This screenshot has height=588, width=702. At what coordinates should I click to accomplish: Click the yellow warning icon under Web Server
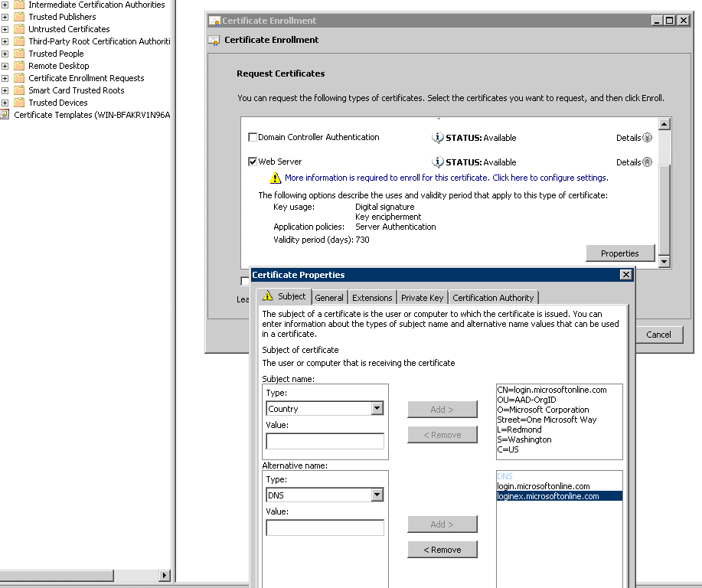(x=276, y=178)
